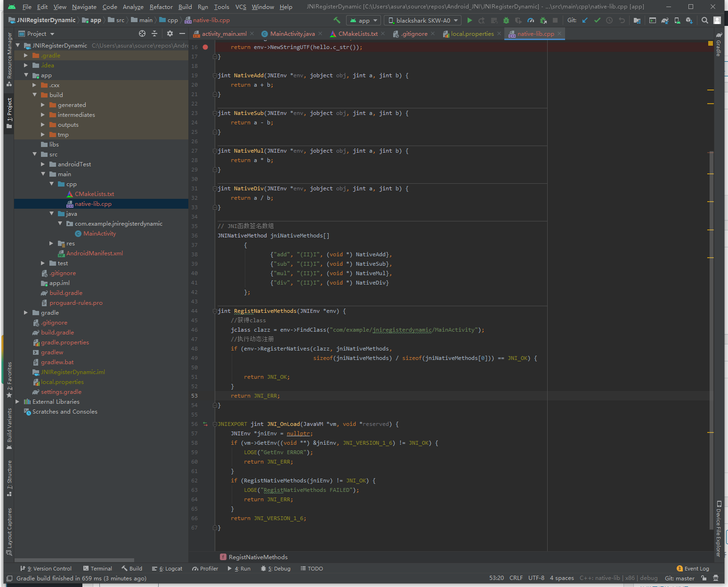
Task: Open the Refactor menu
Action: click(x=161, y=7)
